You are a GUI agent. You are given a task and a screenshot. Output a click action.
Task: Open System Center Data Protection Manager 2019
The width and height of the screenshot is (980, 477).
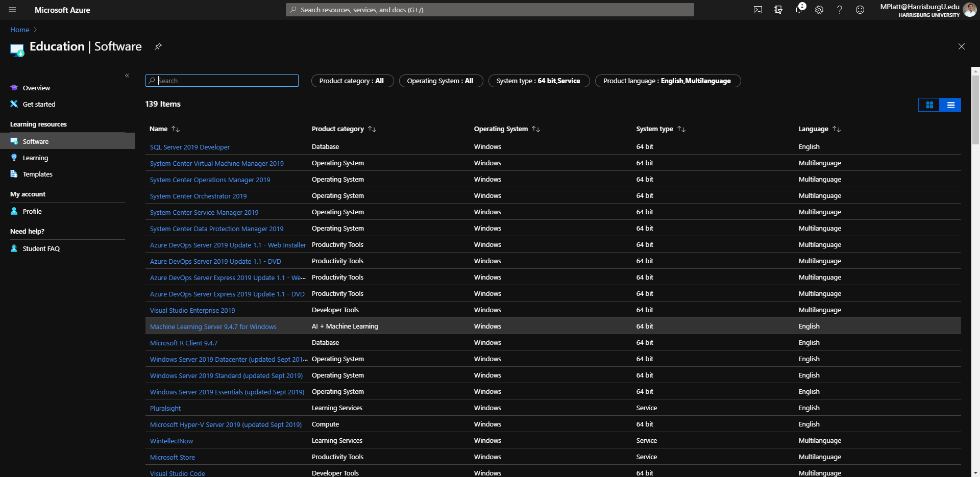pos(217,229)
